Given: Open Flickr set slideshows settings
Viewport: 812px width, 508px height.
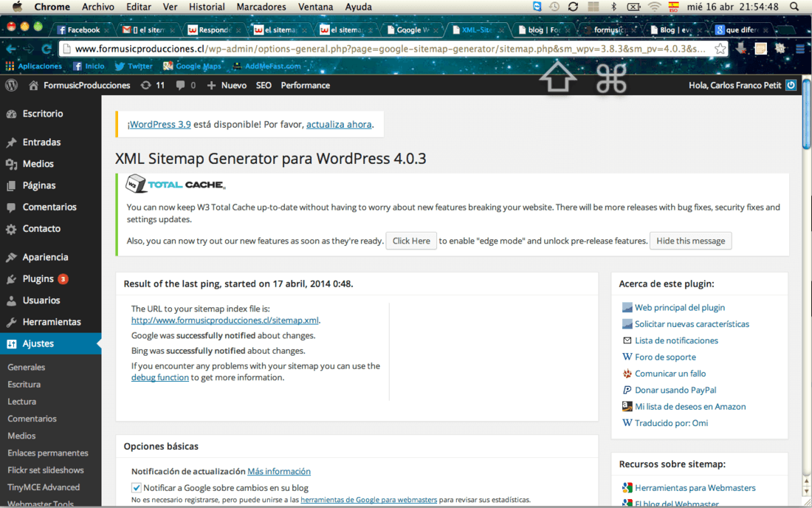Looking at the screenshot, I should (x=46, y=470).
